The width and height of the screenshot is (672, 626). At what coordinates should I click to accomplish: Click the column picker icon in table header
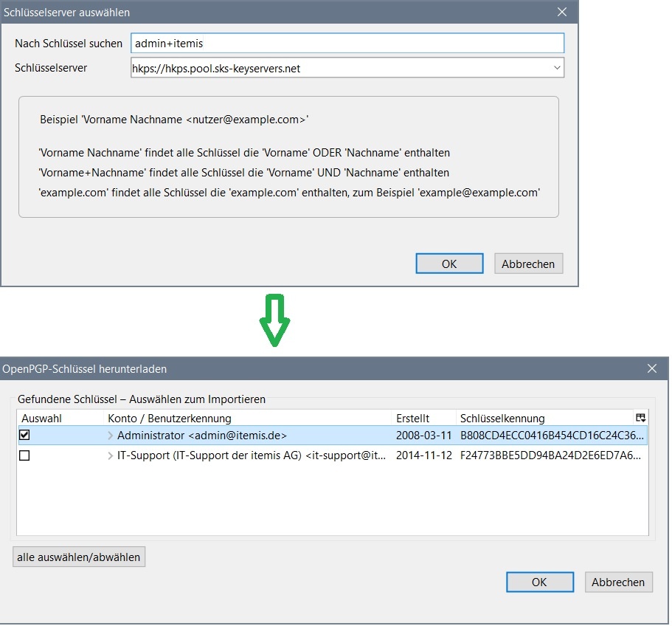click(x=640, y=418)
